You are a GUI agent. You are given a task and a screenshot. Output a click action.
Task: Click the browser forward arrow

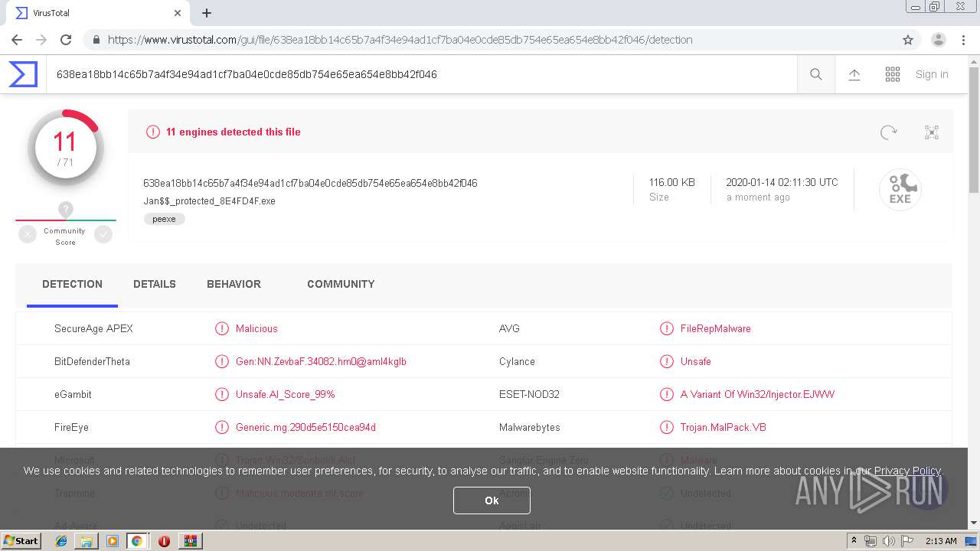click(41, 40)
